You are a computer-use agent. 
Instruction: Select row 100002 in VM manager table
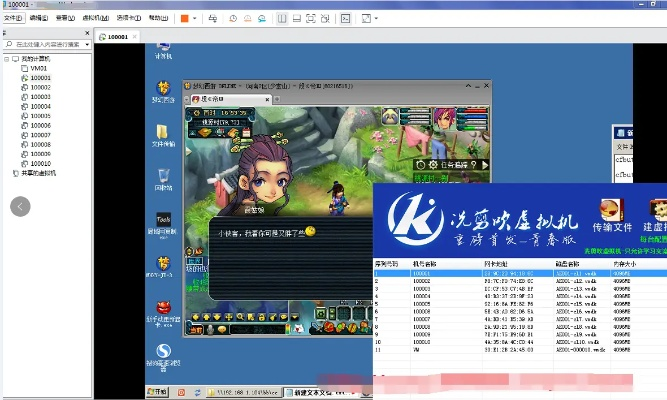pos(520,281)
